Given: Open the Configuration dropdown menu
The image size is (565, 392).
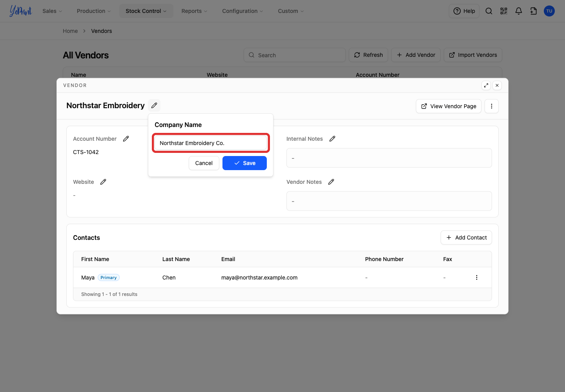Looking at the screenshot, I should pyautogui.click(x=242, y=11).
